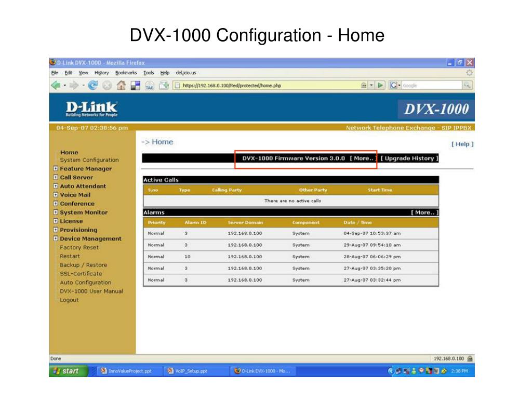
Task: Click the Stop loading icon
Action: click(x=107, y=86)
